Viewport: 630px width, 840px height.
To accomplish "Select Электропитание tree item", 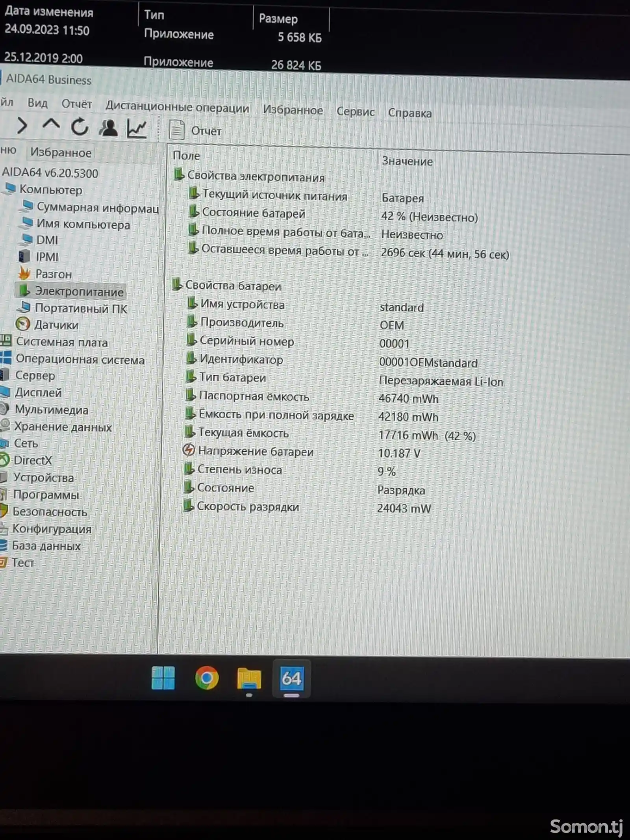I will (72, 291).
